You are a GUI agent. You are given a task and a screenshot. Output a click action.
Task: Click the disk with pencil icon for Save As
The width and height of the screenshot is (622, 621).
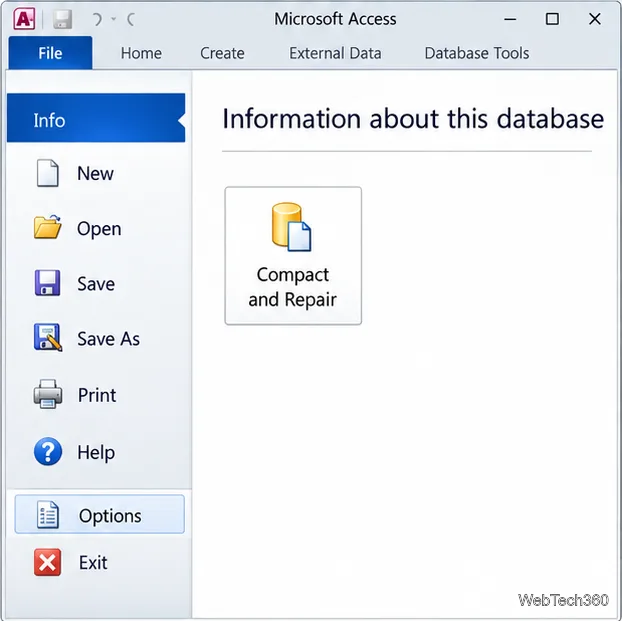pos(48,338)
